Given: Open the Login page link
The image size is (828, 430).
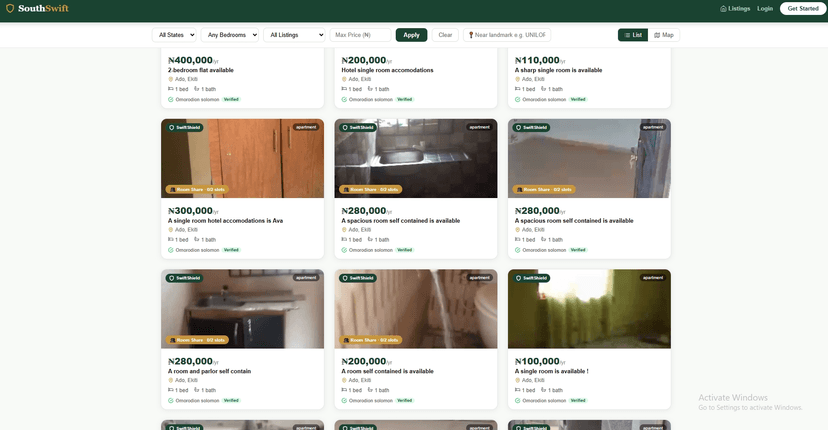Looking at the screenshot, I should [x=765, y=8].
